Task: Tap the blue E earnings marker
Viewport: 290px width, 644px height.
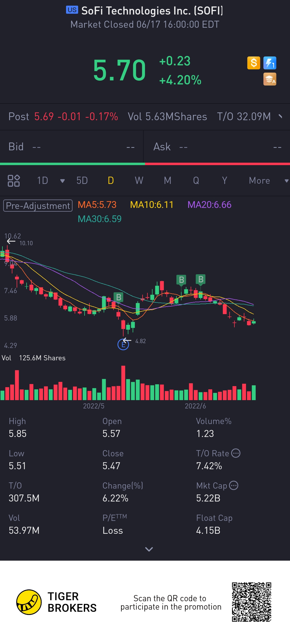Action: click(x=123, y=344)
